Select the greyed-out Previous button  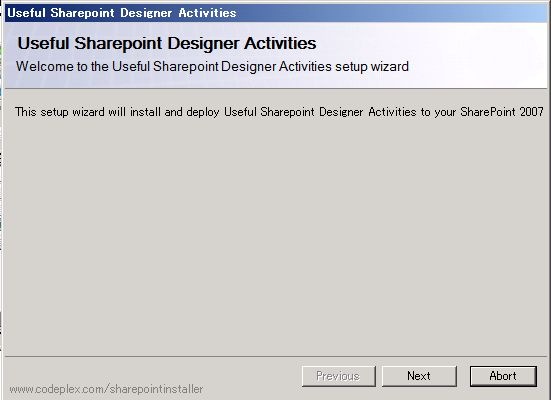click(338, 376)
